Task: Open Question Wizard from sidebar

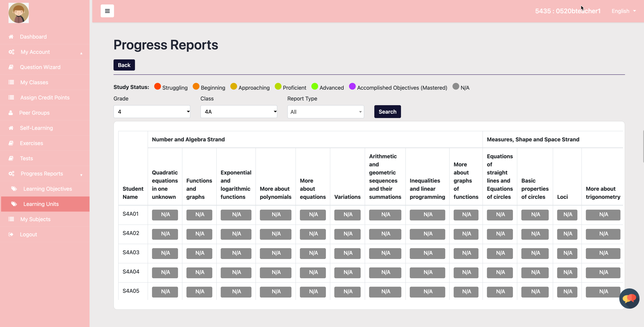Action: 40,67
